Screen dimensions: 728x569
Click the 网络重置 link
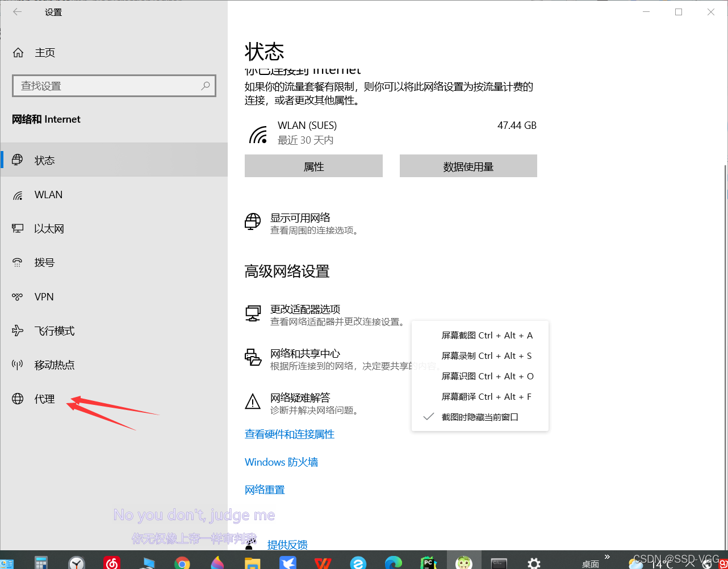(264, 489)
